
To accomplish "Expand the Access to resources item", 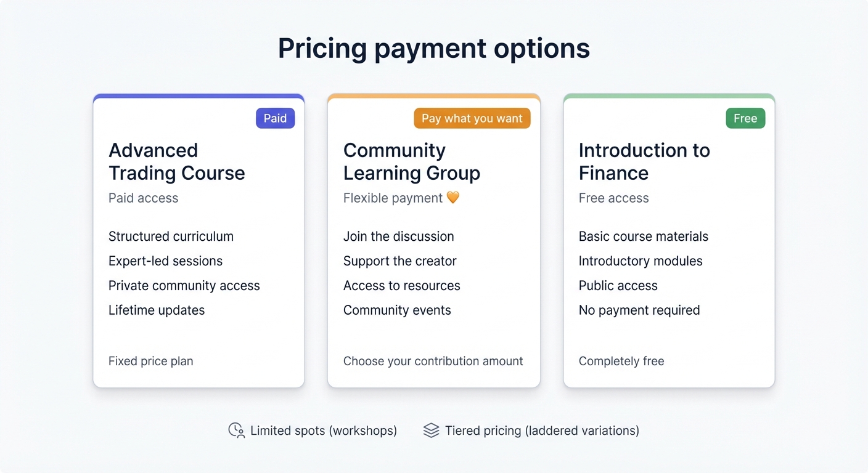I will tap(402, 285).
